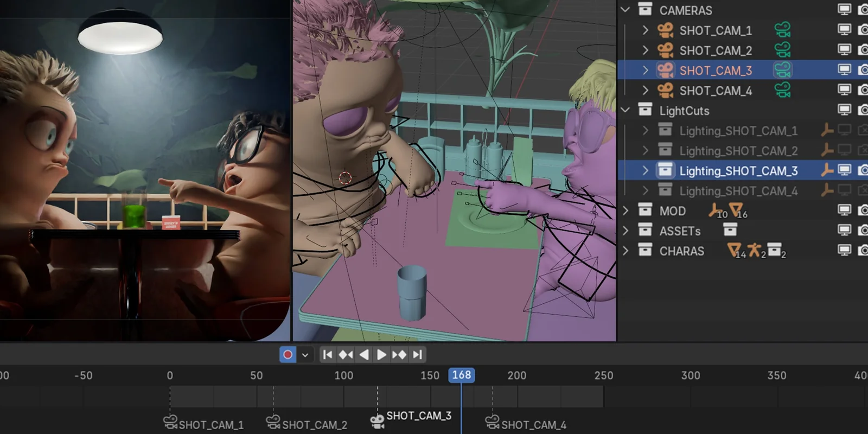Viewport: 868px width, 434px height.
Task: Click frame 250 on the timeline ruler
Action: click(x=603, y=375)
